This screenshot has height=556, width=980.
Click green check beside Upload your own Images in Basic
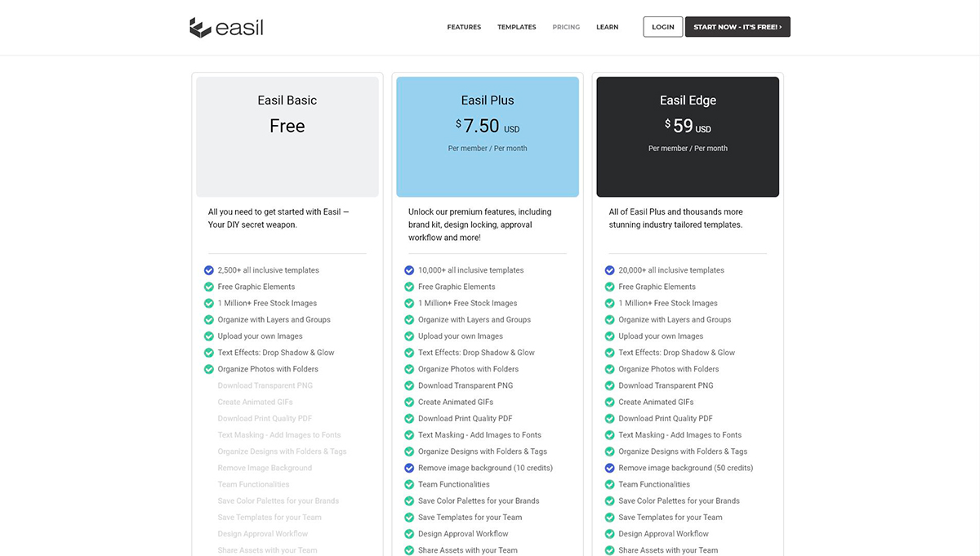click(x=209, y=336)
